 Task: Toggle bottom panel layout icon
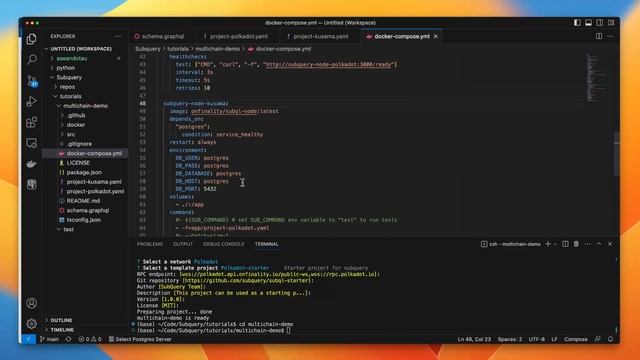pyautogui.click(x=588, y=23)
